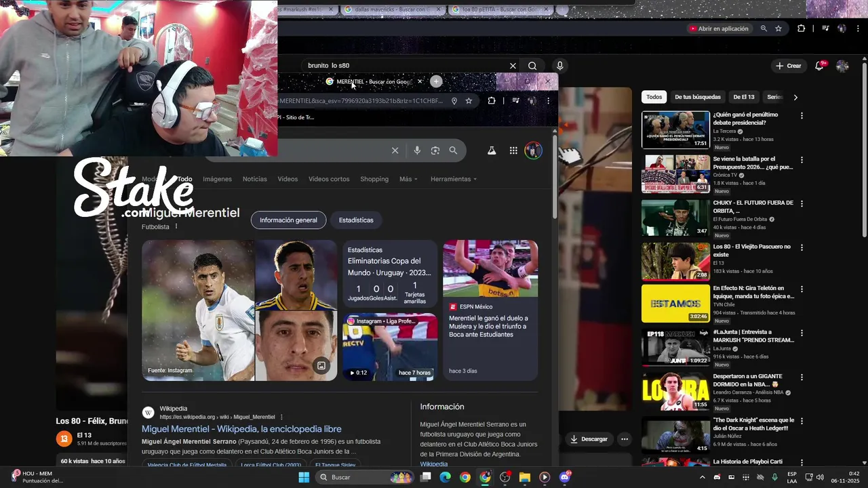The height and width of the screenshot is (488, 868).
Task: Open Google account profile picture
Action: coord(533,150)
